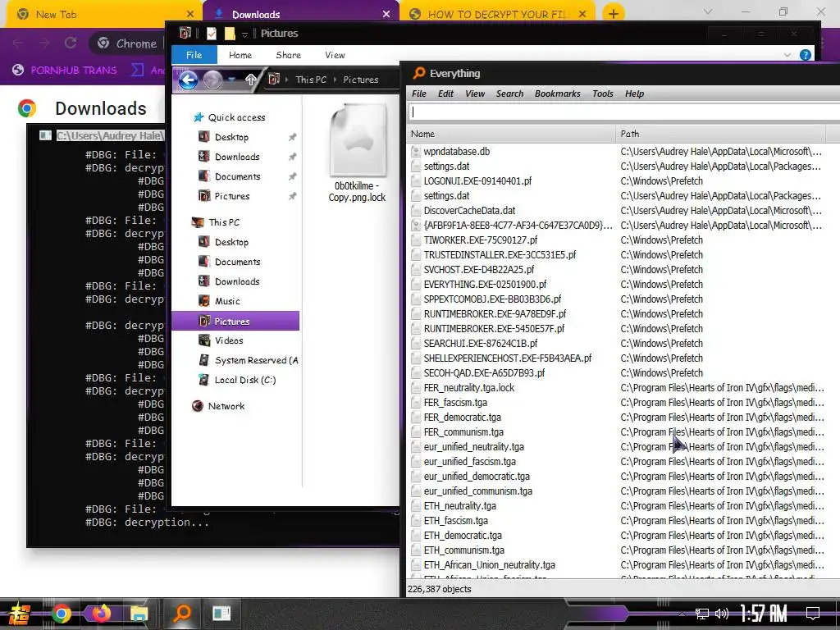Open the Share ribbon tab
The width and height of the screenshot is (840, 630).
tap(288, 55)
